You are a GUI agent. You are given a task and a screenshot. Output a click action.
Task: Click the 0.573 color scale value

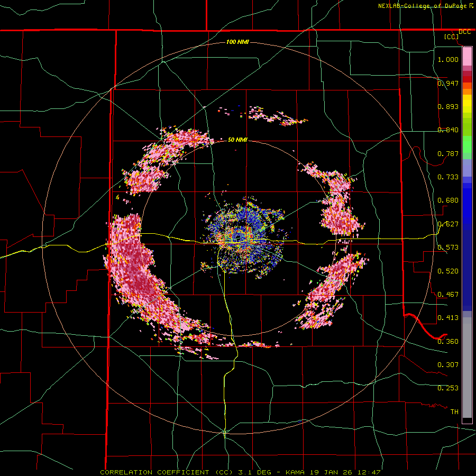(x=448, y=248)
